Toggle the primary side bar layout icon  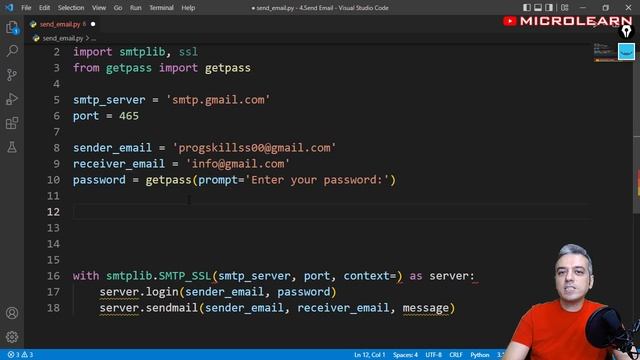(x=527, y=7)
